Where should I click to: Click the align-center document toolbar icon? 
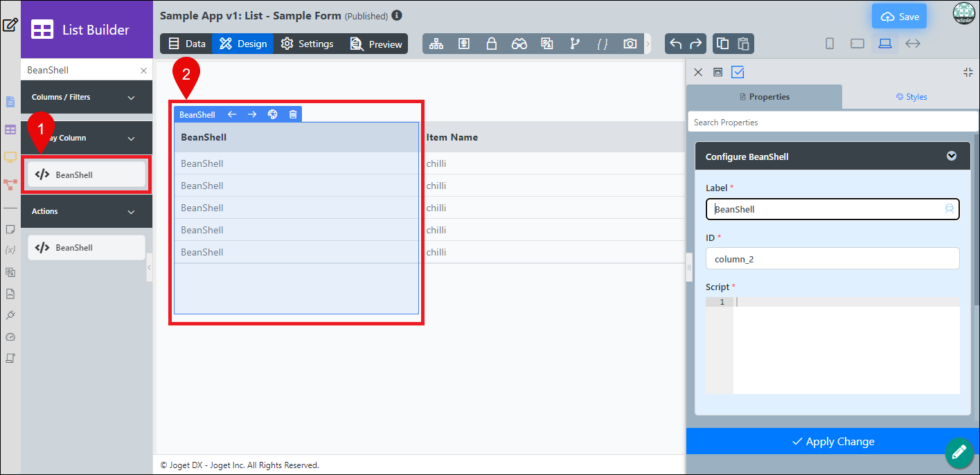[x=464, y=44]
